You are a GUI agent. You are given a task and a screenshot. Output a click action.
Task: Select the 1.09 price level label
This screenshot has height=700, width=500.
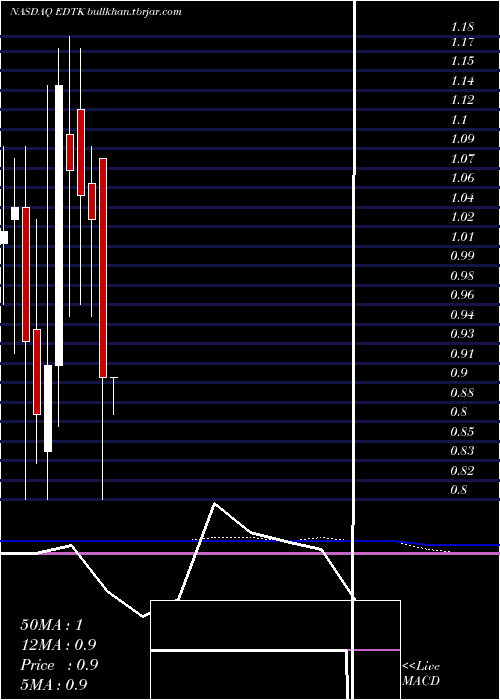point(462,139)
